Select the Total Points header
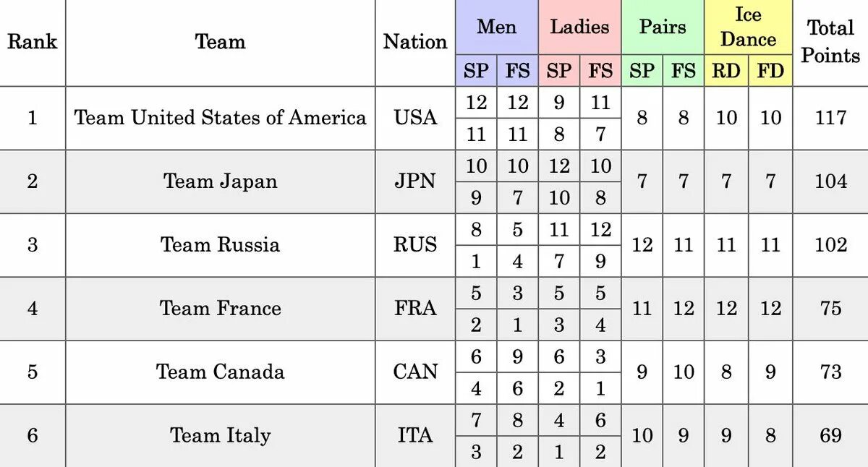 pos(830,42)
